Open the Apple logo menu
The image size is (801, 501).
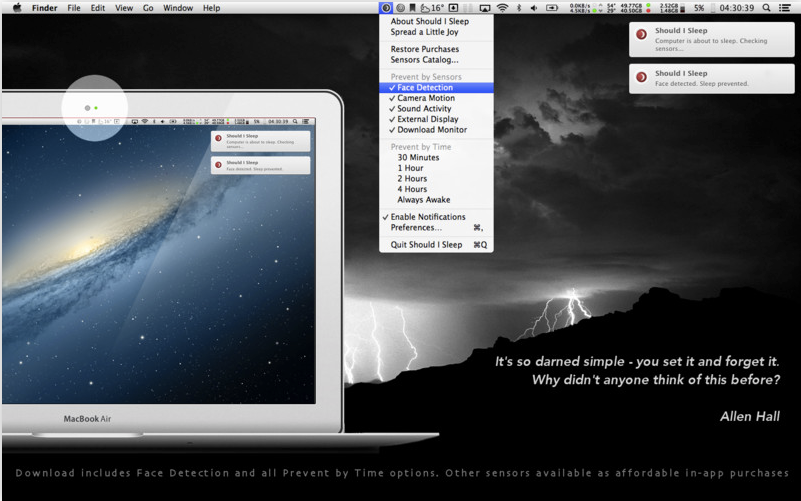[17, 8]
